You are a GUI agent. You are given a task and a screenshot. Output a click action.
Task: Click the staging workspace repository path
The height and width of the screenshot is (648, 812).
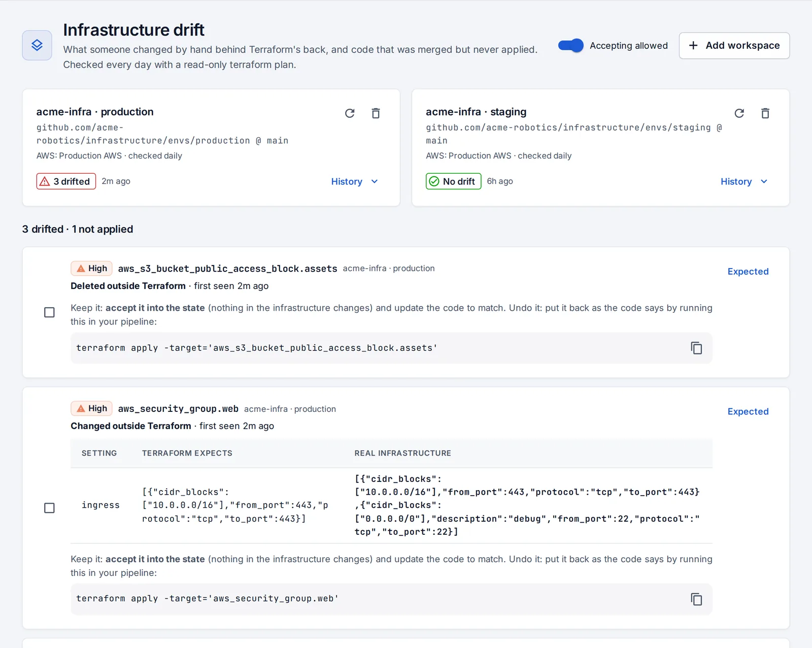(x=574, y=134)
